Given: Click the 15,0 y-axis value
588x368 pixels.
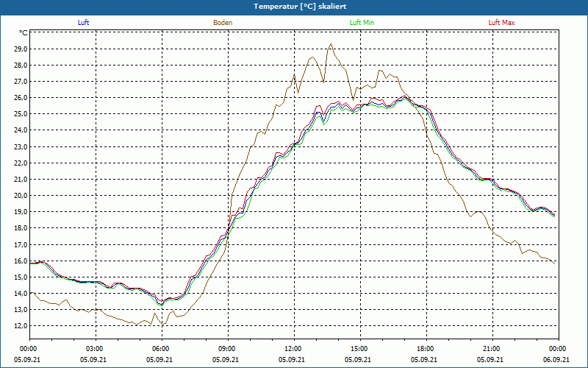Looking at the screenshot, I should [x=21, y=277].
